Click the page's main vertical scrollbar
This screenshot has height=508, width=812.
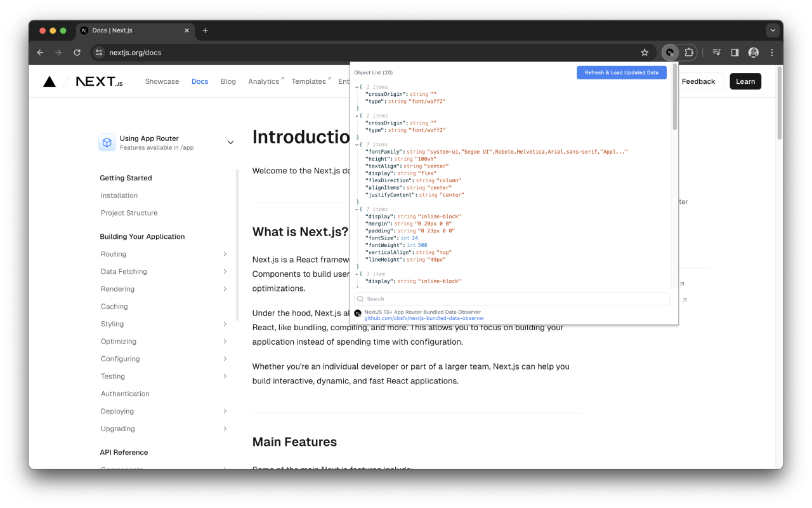780,103
